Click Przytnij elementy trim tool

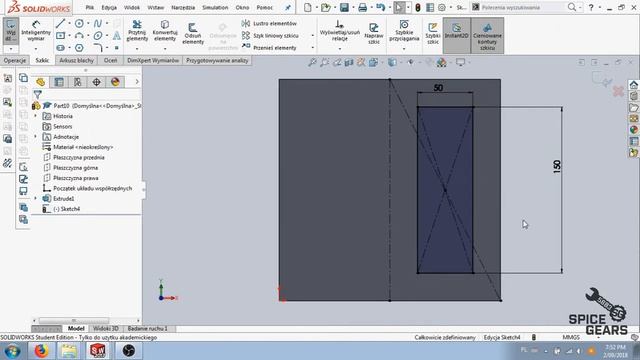(x=137, y=31)
